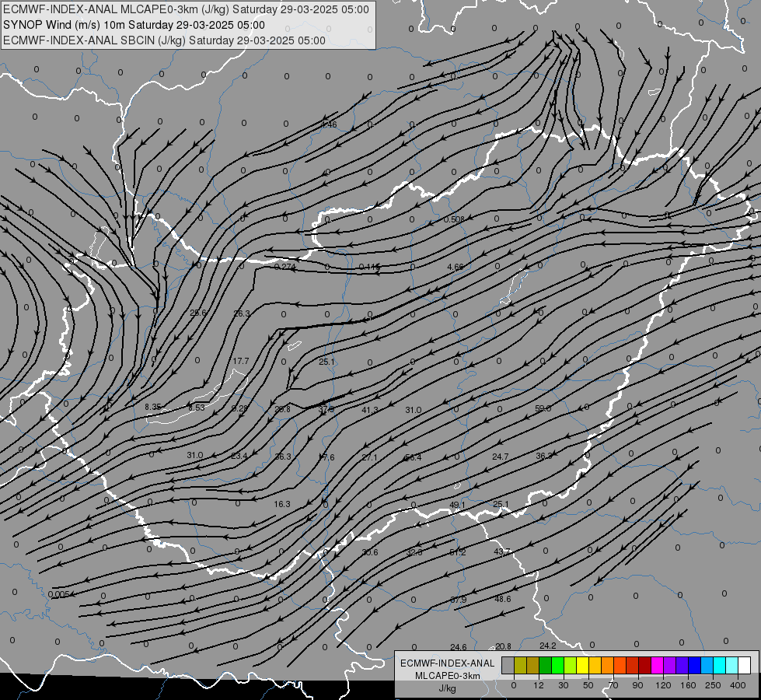This screenshot has width=761, height=700.
Task: Click the 8.35 value on the map
Action: tap(153, 407)
